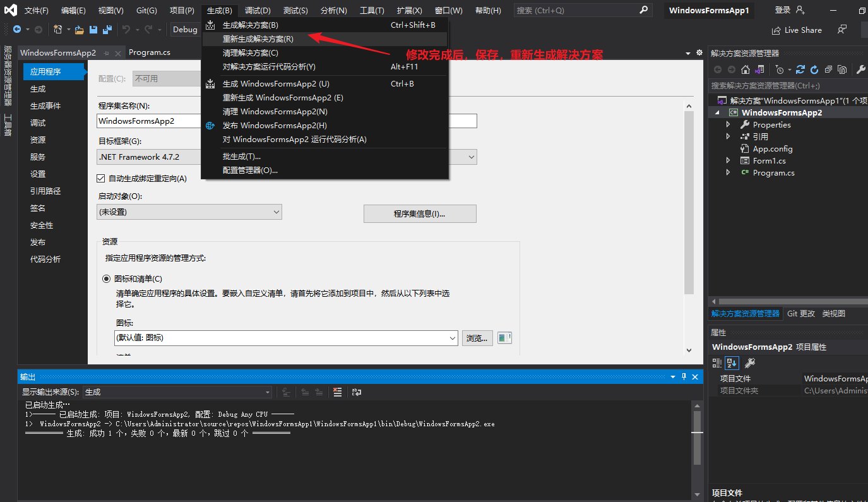
Task: Open the 显示输出来源 dropdown
Action: 177,392
